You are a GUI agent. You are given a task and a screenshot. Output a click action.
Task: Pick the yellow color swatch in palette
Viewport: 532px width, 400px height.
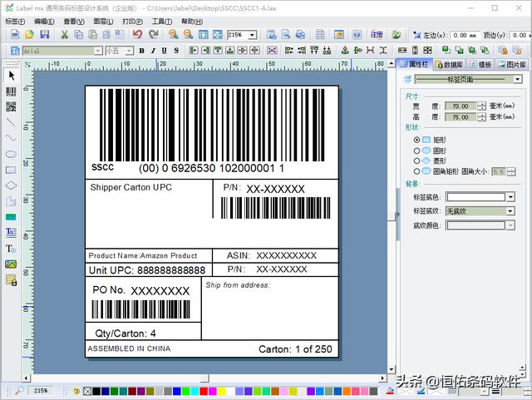coord(222,391)
